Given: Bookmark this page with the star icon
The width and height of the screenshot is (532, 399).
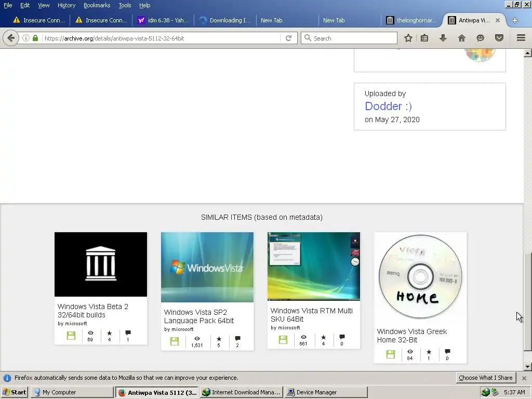Looking at the screenshot, I should pyautogui.click(x=408, y=38).
